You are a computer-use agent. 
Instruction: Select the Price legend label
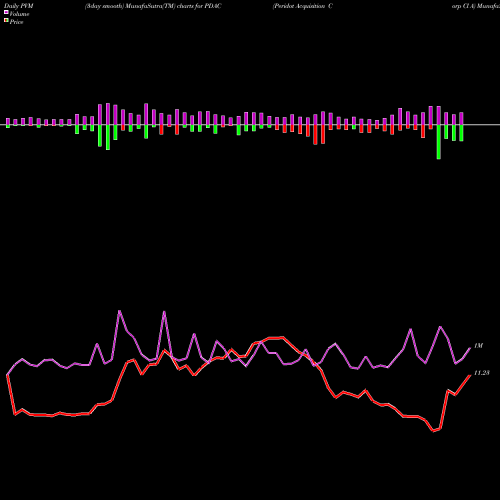[x=16, y=22]
